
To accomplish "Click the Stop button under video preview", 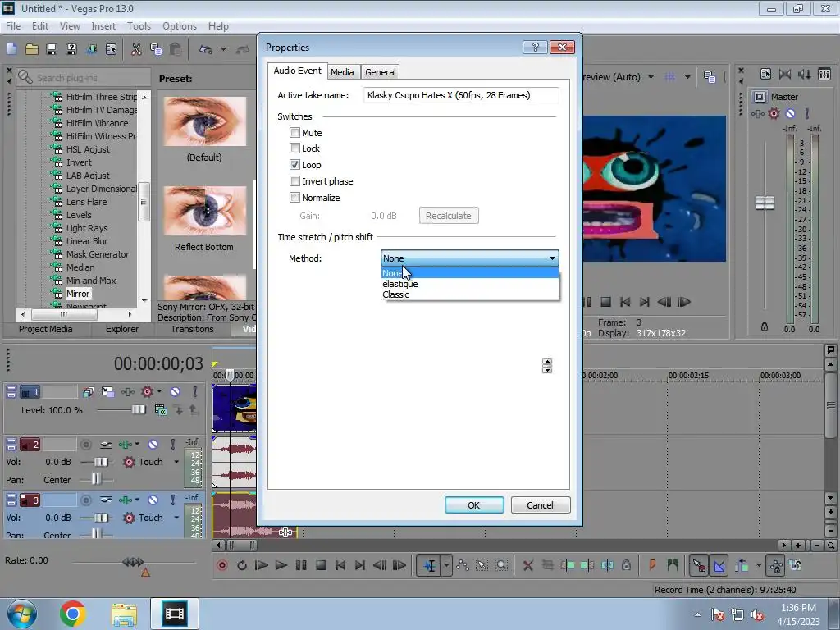I will pos(606,302).
